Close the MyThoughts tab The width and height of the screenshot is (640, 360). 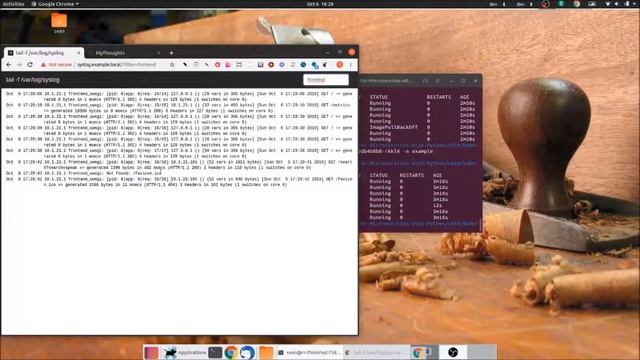pyautogui.click(x=158, y=53)
